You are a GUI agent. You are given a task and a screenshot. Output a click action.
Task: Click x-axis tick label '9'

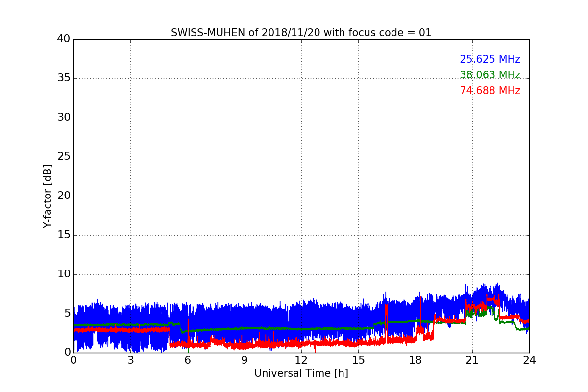point(245,360)
